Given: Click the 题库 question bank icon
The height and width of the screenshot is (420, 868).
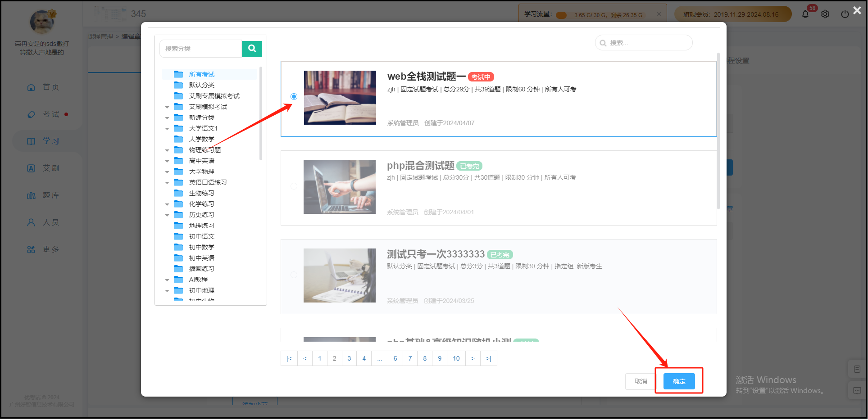Looking at the screenshot, I should [x=31, y=195].
